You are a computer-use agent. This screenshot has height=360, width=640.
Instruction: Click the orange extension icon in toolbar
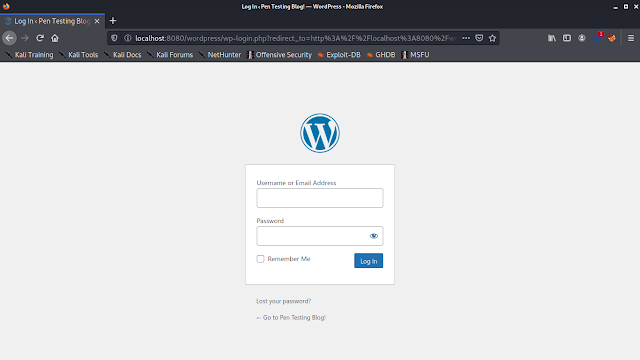point(612,38)
